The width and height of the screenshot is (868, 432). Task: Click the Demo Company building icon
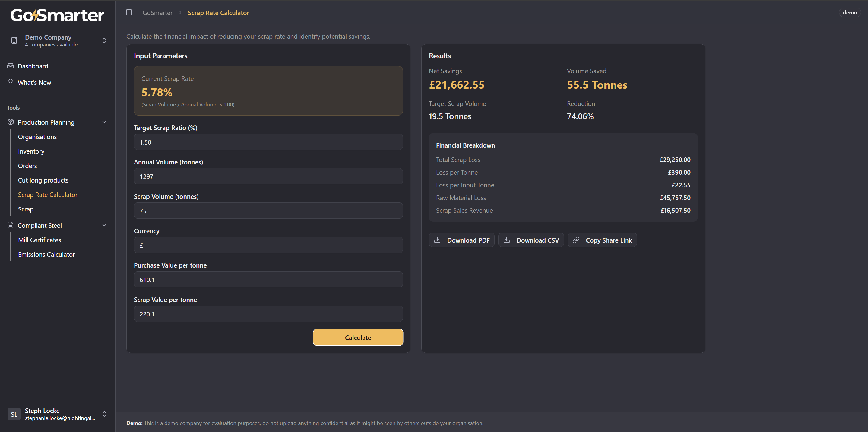click(x=14, y=40)
